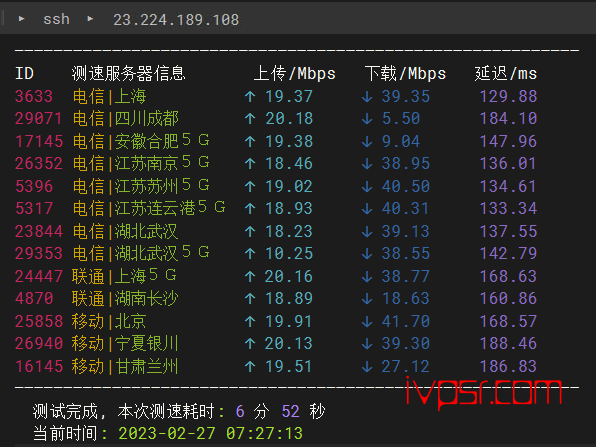Click the 当前时间 label
The width and height of the screenshot is (596, 447).
[x=65, y=433]
